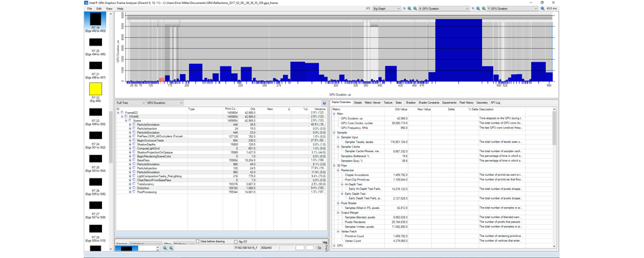Image resolution: width=644 pixels, height=258 pixels.
Task: Zoom in on the X axis
Action: 409,8
